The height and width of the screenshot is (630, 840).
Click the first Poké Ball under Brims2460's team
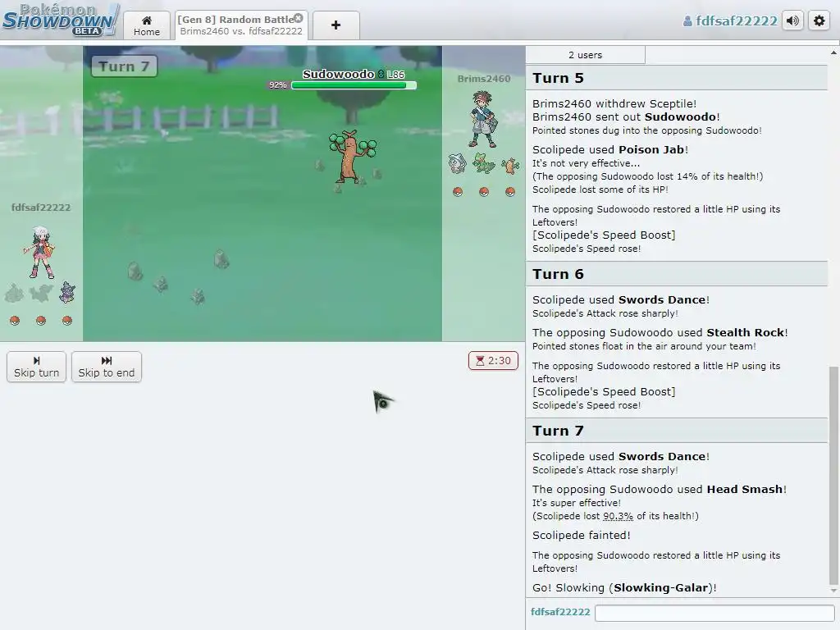(x=458, y=192)
